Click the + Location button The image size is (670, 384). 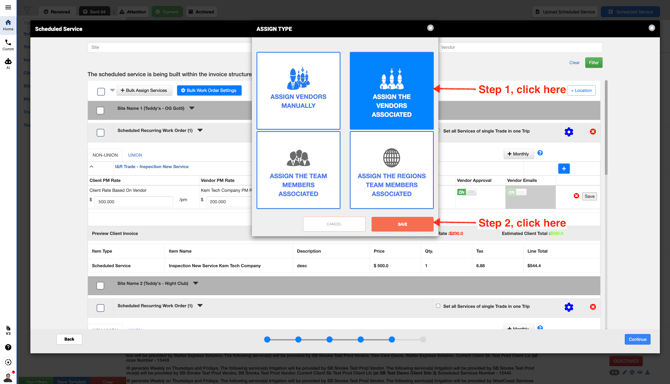coord(582,91)
